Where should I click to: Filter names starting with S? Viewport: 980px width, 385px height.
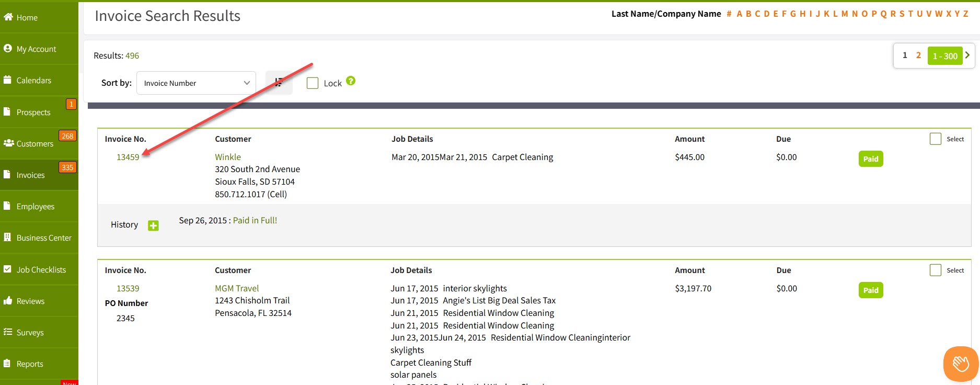pyautogui.click(x=902, y=14)
